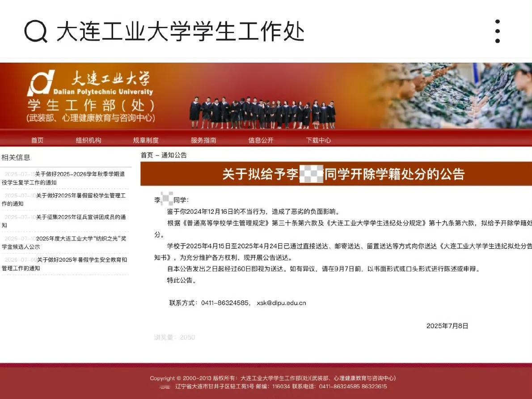Click the footer address 辽宁省大连市甘井子区轻工苑1号
The height and width of the screenshot is (399, 532).
215,386
